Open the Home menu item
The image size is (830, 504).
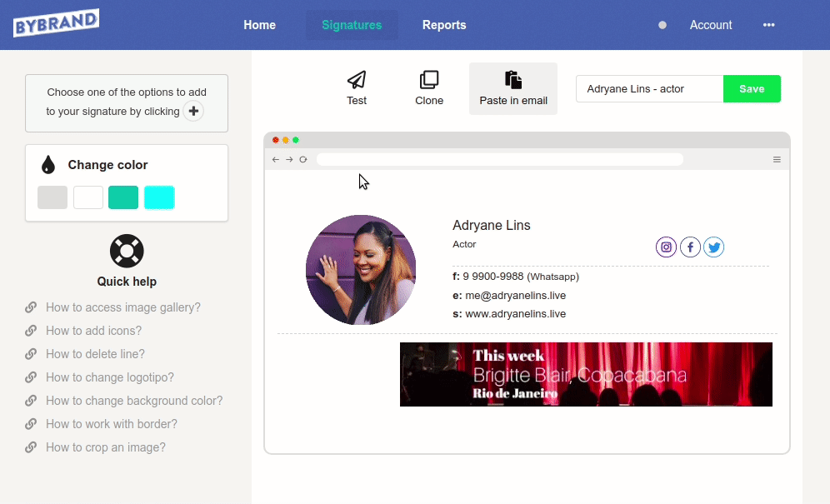coord(259,25)
